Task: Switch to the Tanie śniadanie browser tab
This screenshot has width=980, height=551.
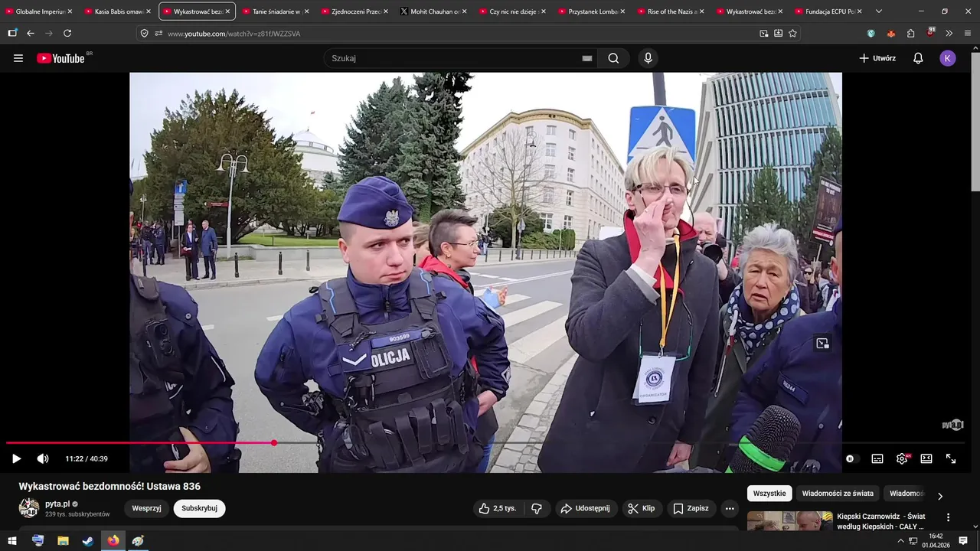Action: tap(276, 11)
